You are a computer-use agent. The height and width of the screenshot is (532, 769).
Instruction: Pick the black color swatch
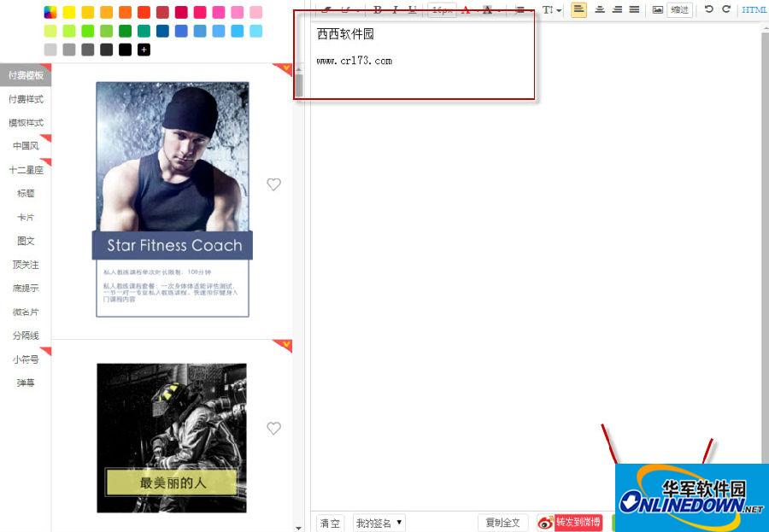click(125, 50)
